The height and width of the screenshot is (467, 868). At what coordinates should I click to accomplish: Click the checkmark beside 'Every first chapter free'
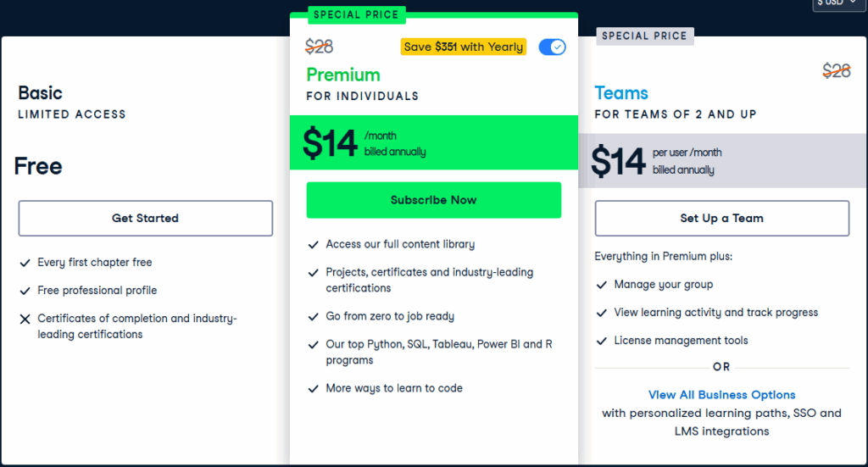[x=25, y=263]
